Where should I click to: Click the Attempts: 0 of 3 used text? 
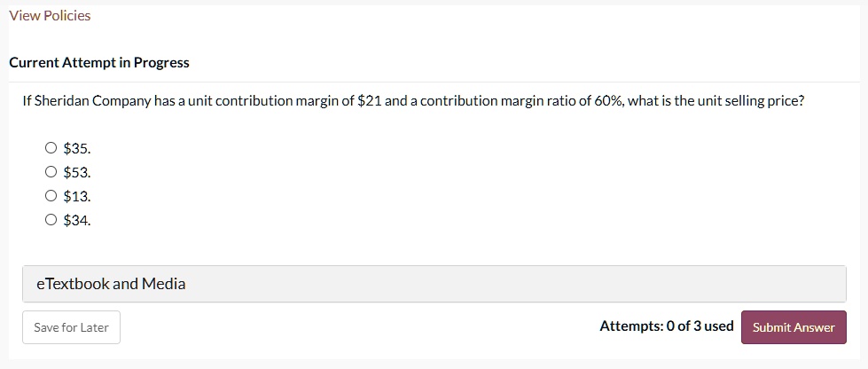coord(667,326)
